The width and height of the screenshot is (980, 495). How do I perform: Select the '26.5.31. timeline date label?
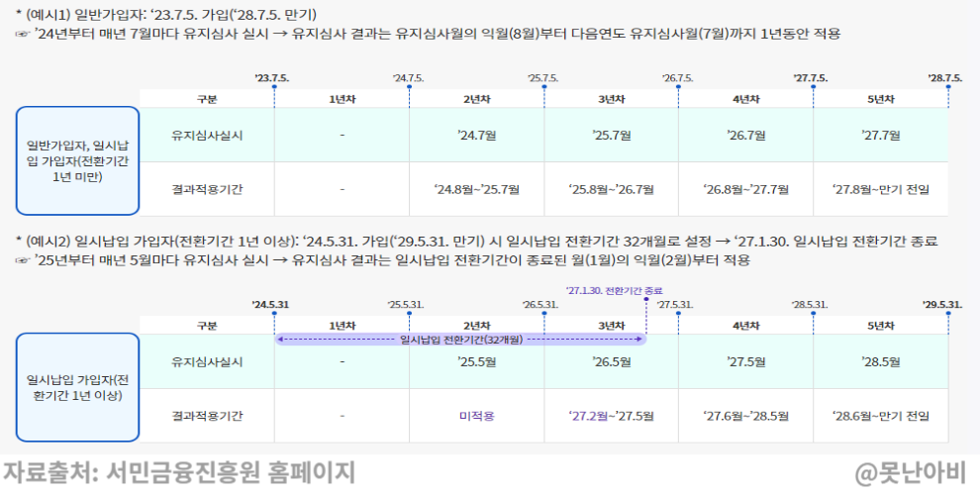(540, 305)
